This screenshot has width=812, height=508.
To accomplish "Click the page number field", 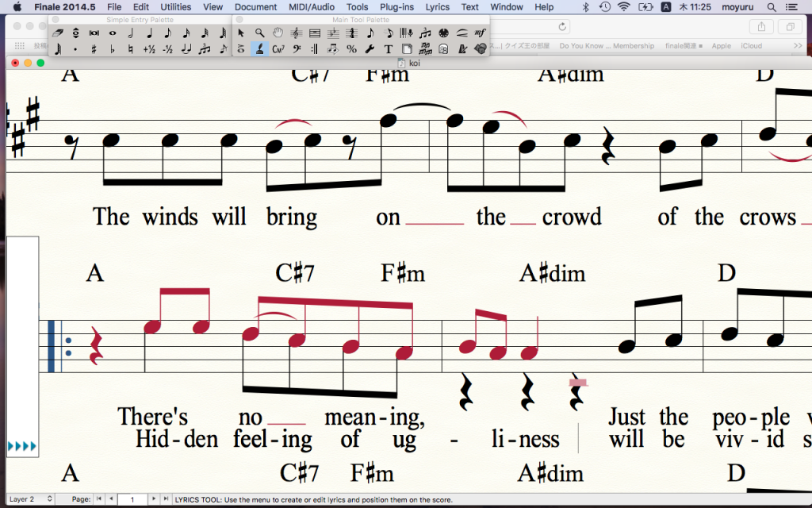I will point(132,499).
